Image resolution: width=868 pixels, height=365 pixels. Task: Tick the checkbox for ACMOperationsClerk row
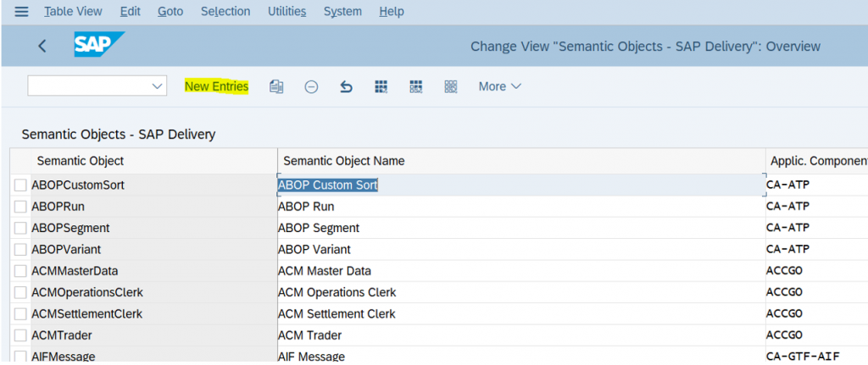(x=20, y=292)
